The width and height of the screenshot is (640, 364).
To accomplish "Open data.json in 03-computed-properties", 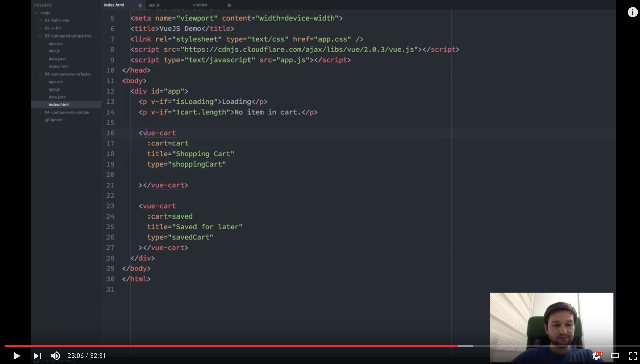I will tap(57, 59).
